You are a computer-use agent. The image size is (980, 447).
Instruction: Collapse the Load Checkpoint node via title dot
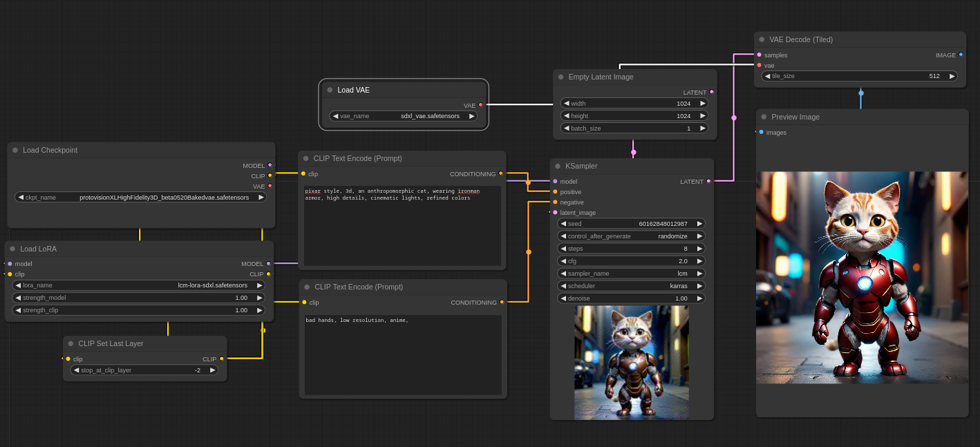pos(15,150)
